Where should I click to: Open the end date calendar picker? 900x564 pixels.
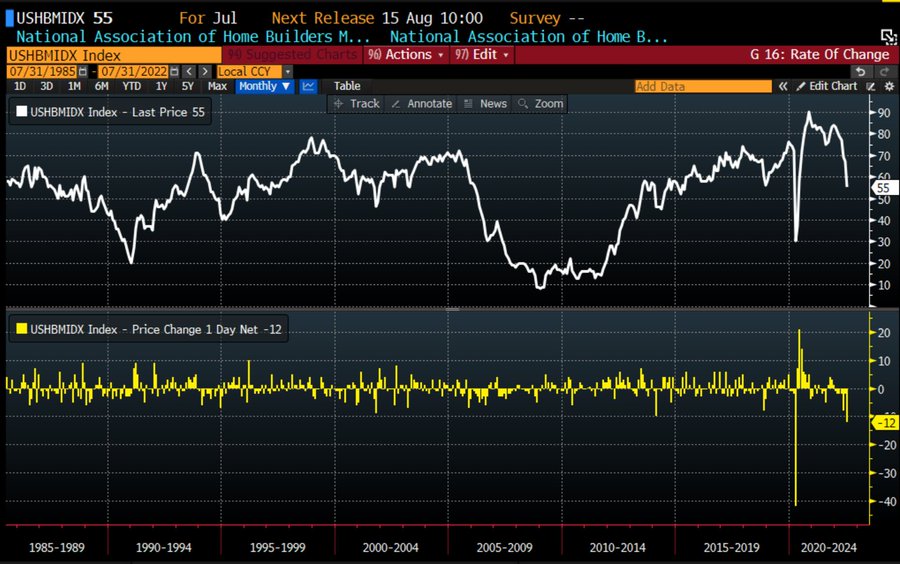click(x=176, y=71)
